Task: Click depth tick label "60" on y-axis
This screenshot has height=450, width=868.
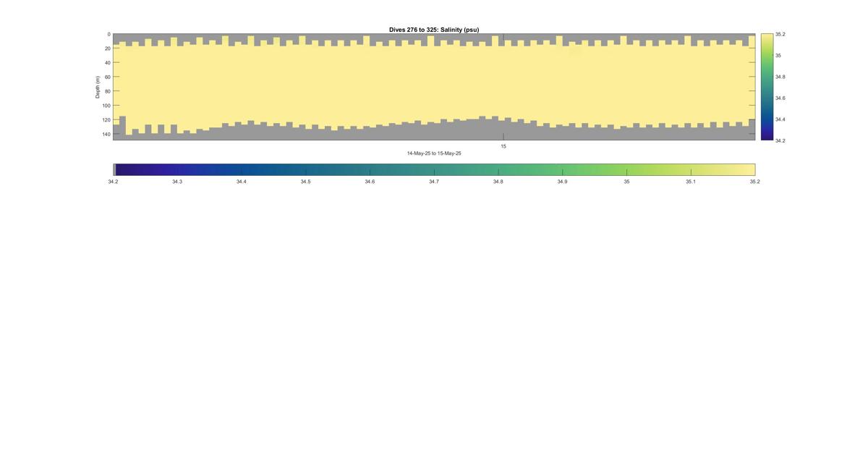Action: [108, 77]
